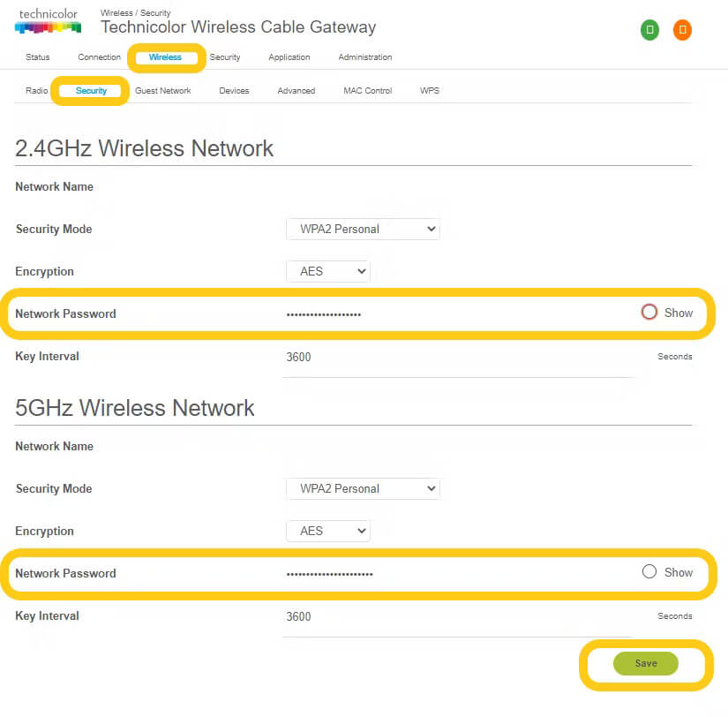Show the 2.4GHz network password
The width and height of the screenshot is (728, 717).
point(649,312)
